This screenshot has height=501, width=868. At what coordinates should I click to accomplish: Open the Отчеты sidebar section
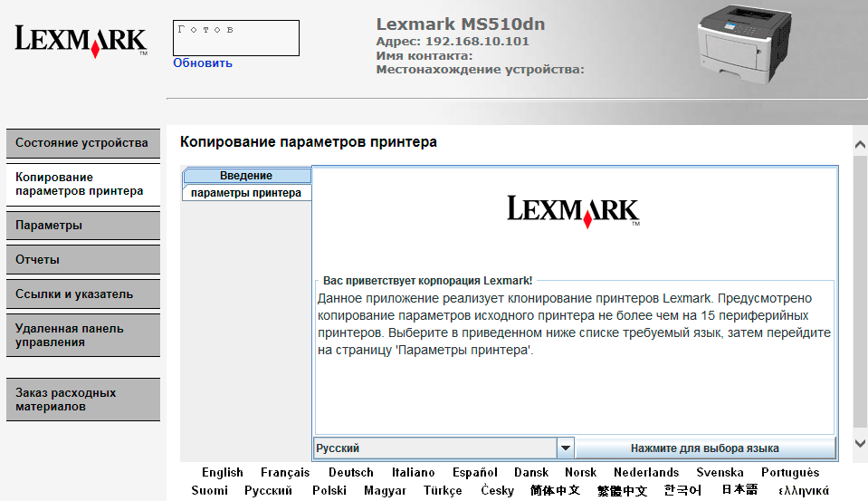pyautogui.click(x=83, y=260)
